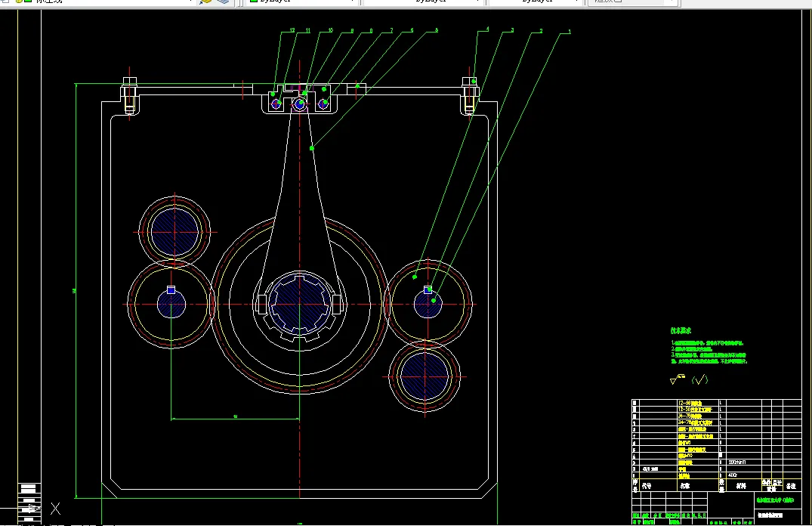Select part balloon number 10
The image size is (812, 526).
pyautogui.click(x=330, y=30)
